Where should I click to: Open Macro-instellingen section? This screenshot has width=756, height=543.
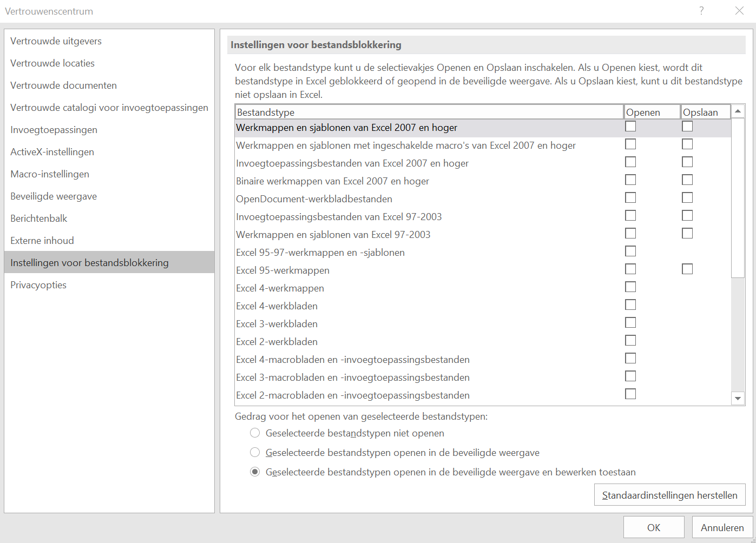(109, 174)
